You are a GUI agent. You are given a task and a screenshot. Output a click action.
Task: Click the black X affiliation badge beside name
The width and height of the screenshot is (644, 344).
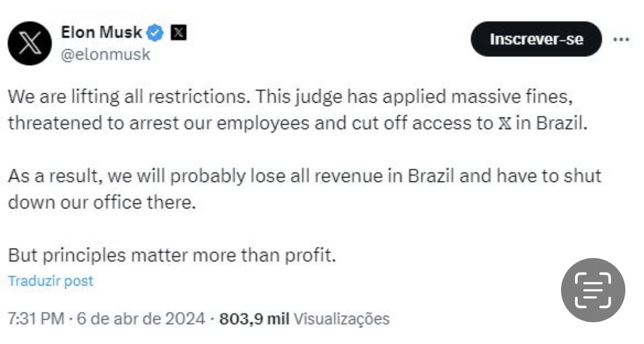pyautogui.click(x=178, y=33)
